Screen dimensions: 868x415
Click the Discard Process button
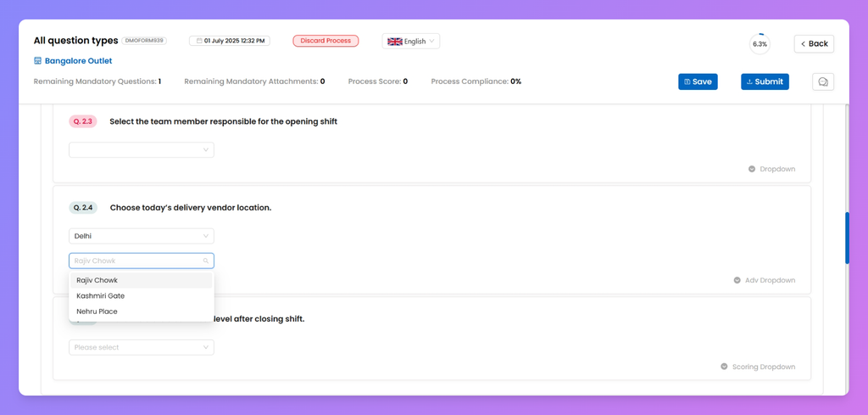point(325,41)
